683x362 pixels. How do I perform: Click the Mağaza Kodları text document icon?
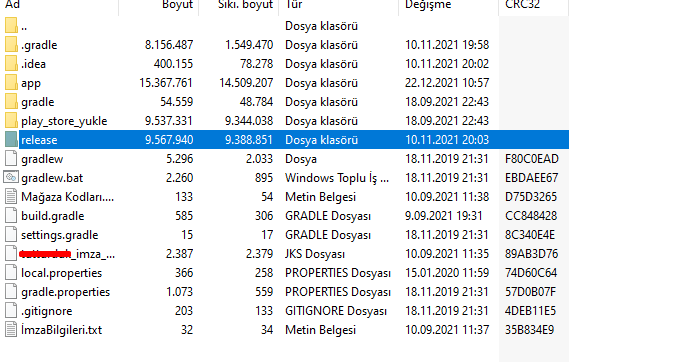click(11, 196)
